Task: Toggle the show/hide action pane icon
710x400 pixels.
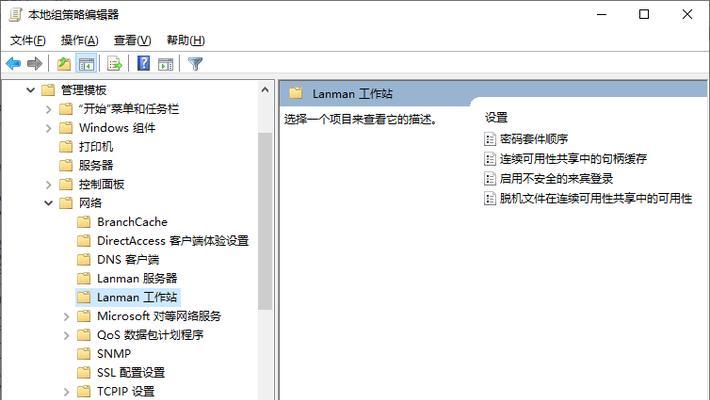Action: [166, 64]
